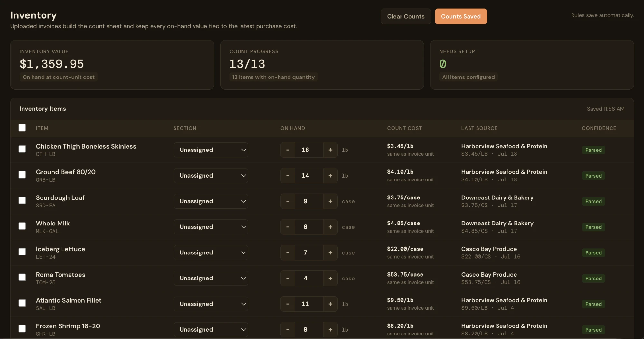Click the Inventory Items heading
The width and height of the screenshot is (644, 339).
[43, 109]
